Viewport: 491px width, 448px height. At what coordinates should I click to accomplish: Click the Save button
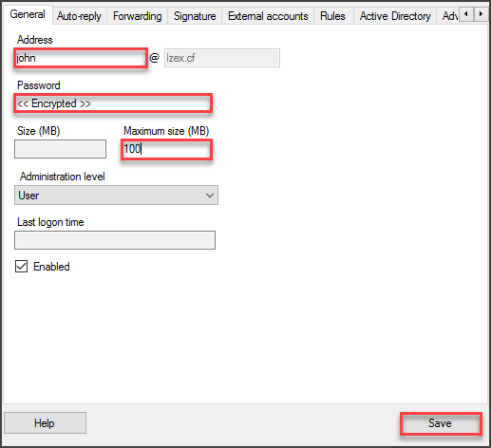[441, 423]
